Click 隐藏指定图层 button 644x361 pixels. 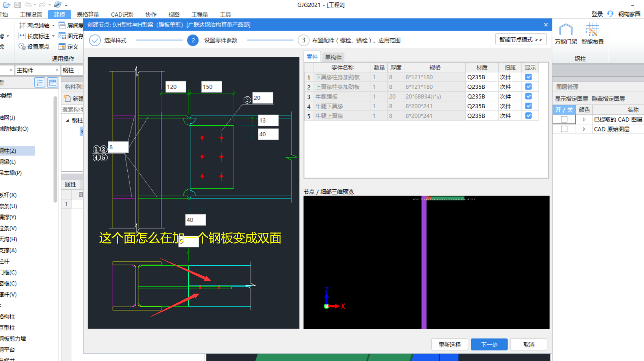tap(608, 99)
